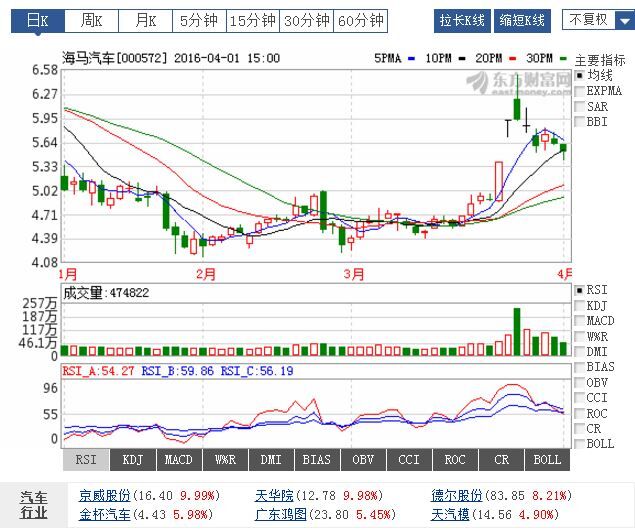Click the ROC bottom indicator tab
Image resolution: width=635 pixels, height=530 pixels.
pos(456,460)
